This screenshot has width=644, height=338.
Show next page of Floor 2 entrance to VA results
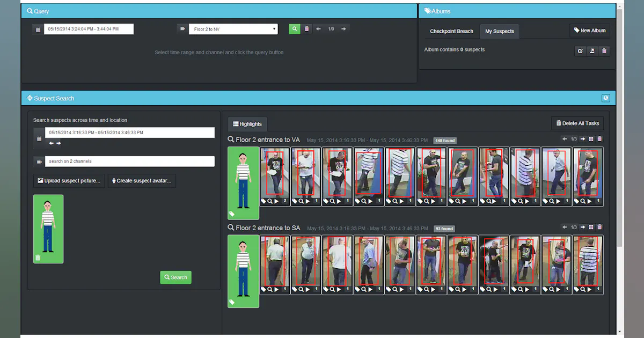pyautogui.click(x=582, y=139)
